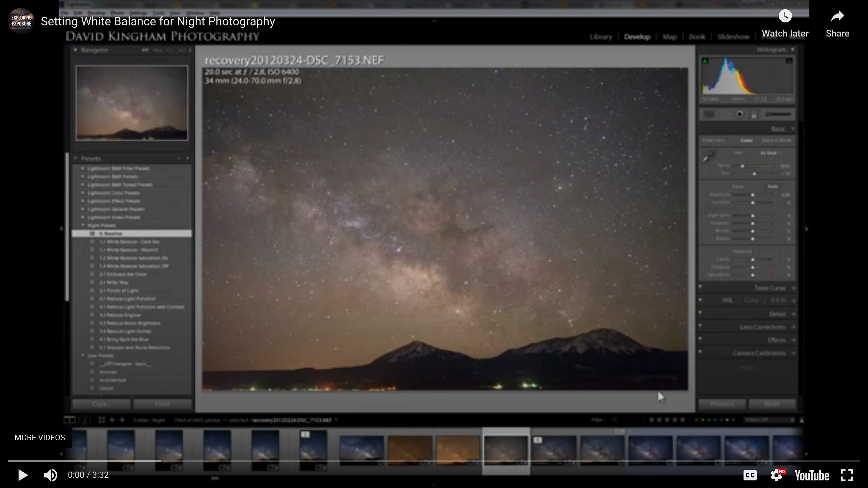Screen dimensions: 868x488
Task: Toggle the Effects panel switch
Action: 700,339
